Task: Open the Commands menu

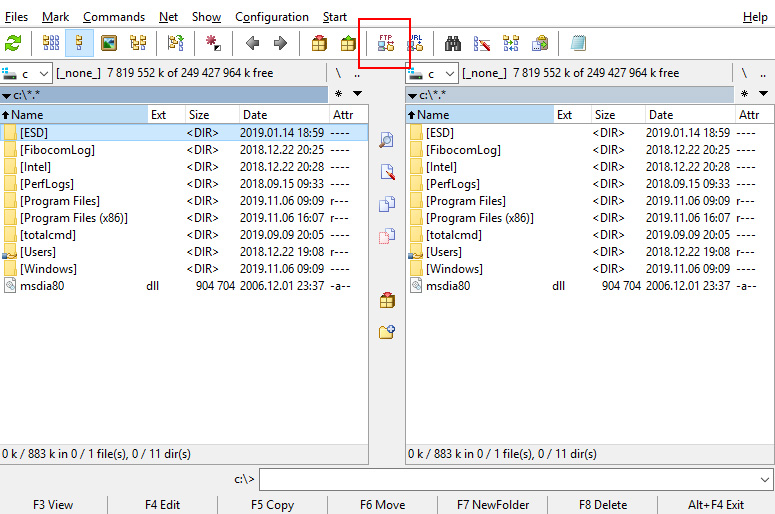Action: point(114,17)
